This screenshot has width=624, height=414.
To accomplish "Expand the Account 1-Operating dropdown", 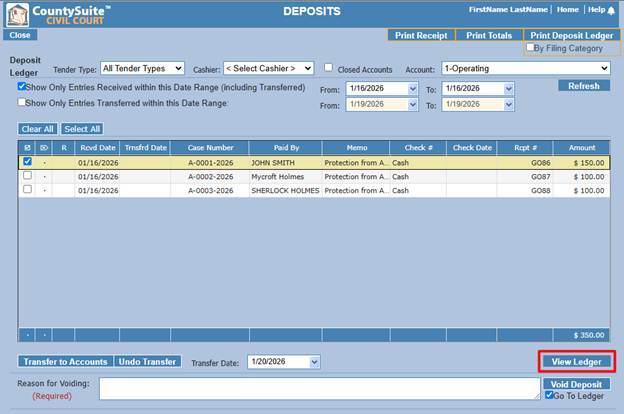I will (x=526, y=68).
